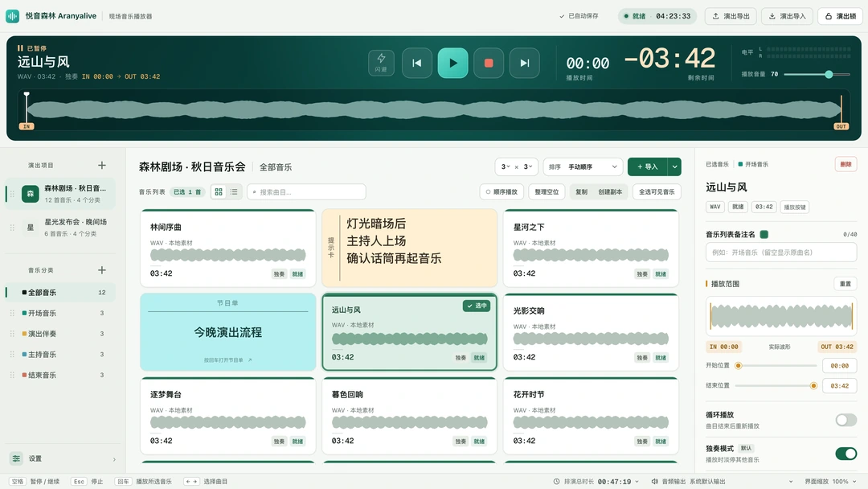
Task: Switch to grid view icon
Action: (219, 191)
